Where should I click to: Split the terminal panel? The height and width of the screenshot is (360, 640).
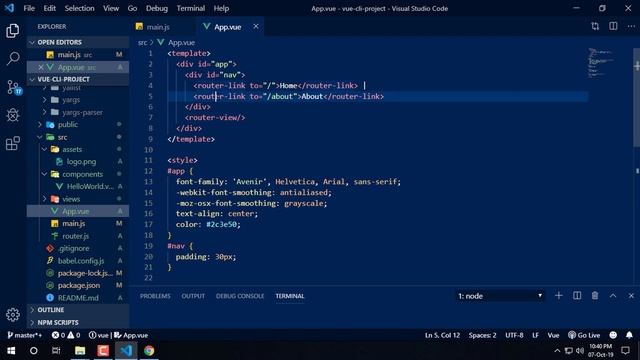coord(577,296)
